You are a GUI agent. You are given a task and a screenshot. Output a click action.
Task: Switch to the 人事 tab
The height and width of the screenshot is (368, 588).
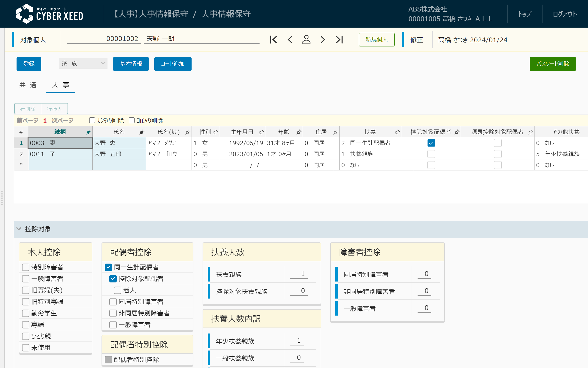pos(60,85)
